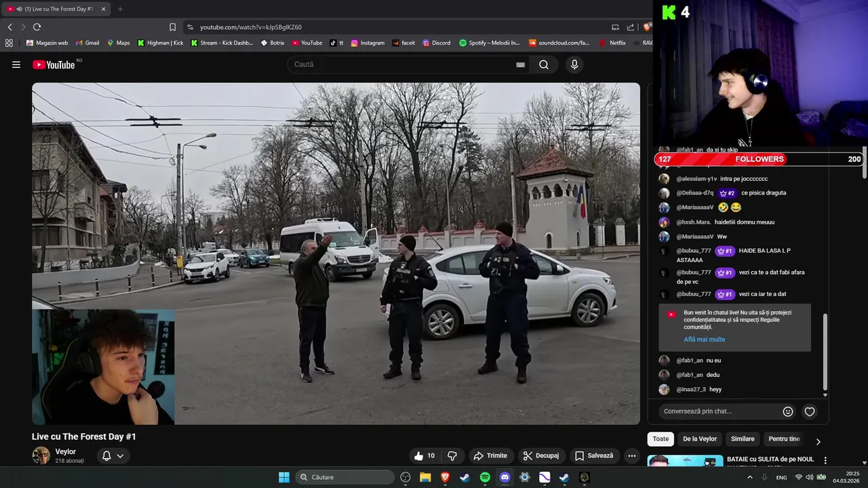Image resolution: width=868 pixels, height=488 pixels.
Task: Open a new browser tab
Action: 120,9
